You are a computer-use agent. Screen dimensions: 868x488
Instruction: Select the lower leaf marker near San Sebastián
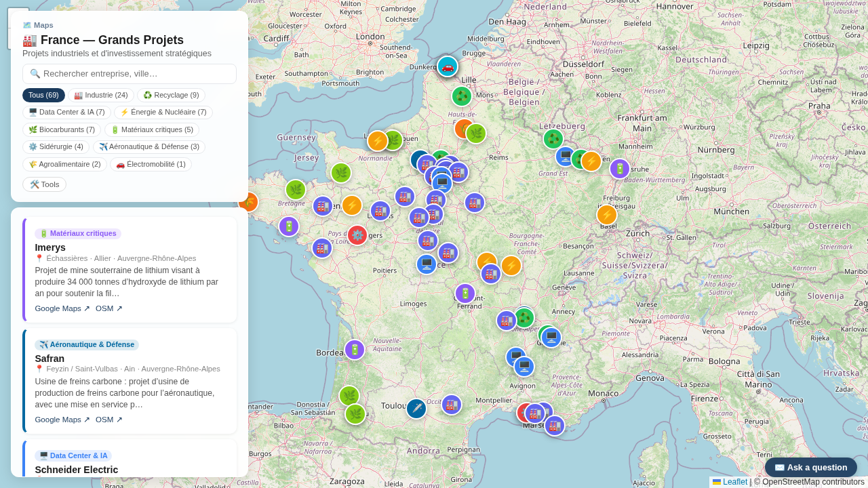click(355, 414)
